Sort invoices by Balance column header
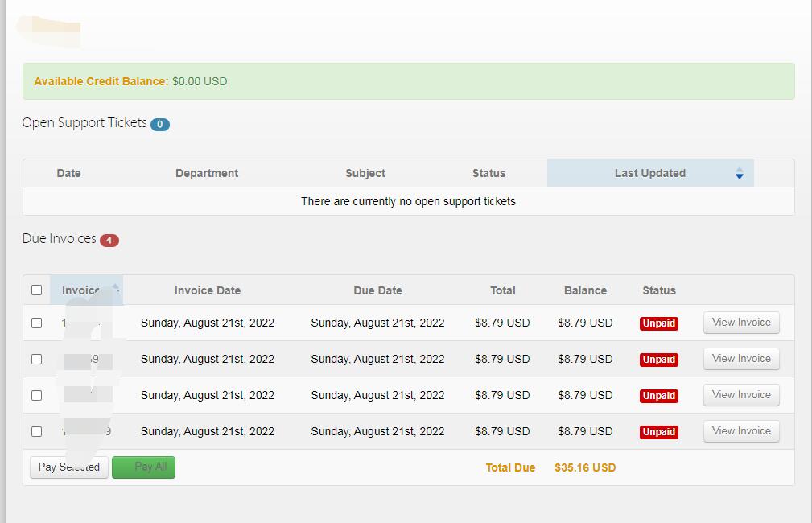Screen dimensions: 812x523 click(x=585, y=290)
